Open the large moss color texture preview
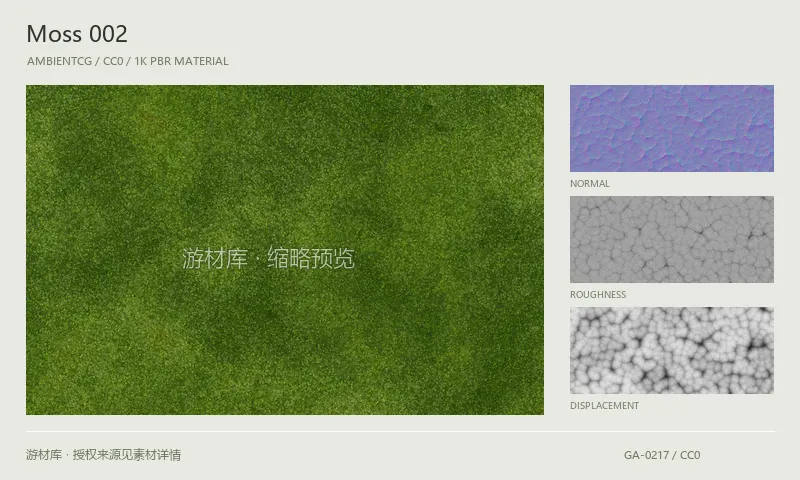Screen dimensions: 800x480 click(285, 249)
